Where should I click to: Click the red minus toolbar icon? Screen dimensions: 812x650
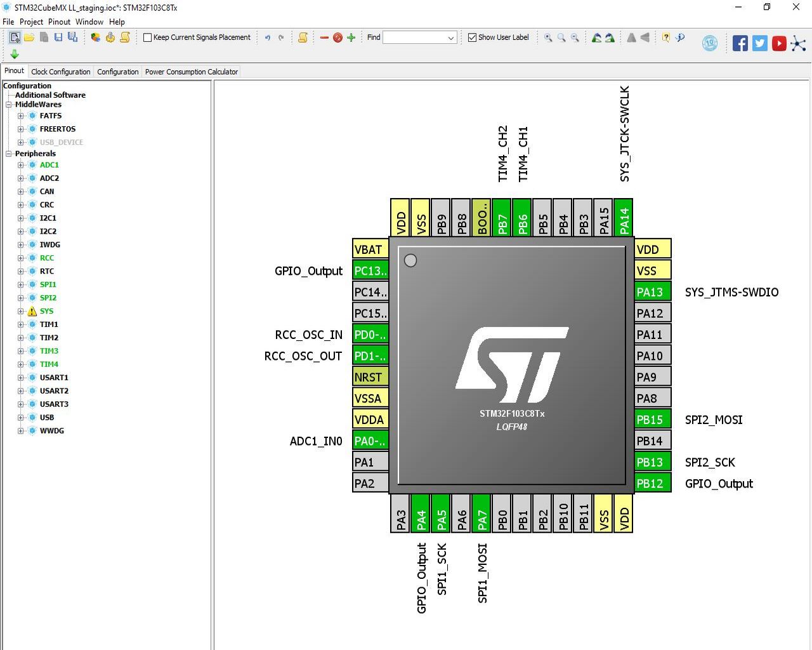(324, 38)
